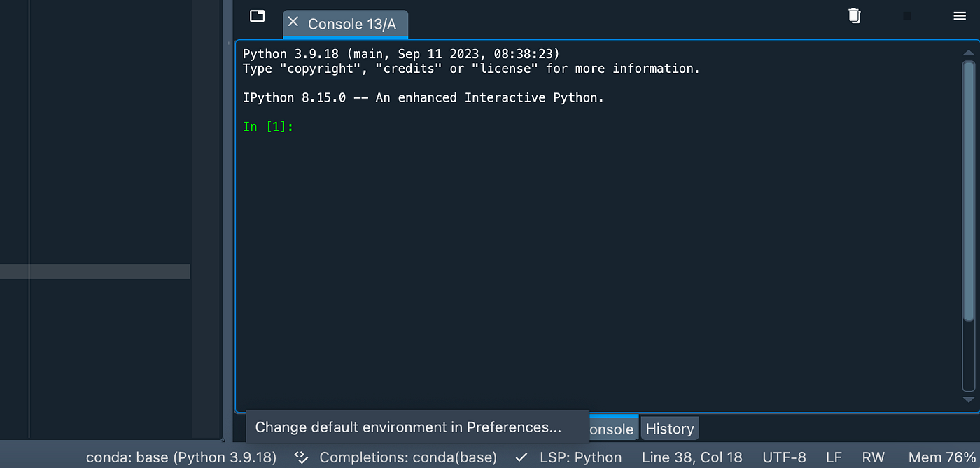Close the Console 13/A tab
The image size is (980, 468).
pyautogui.click(x=293, y=22)
